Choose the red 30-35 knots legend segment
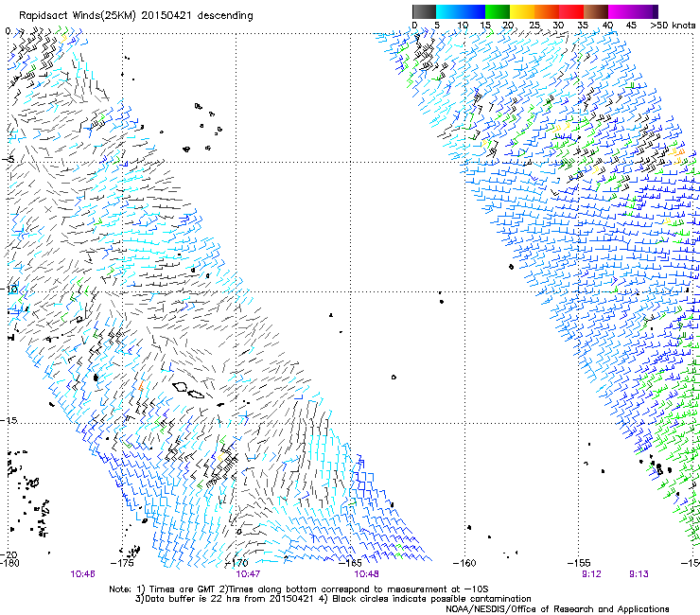This screenshot has height=615, width=700. 571,11
